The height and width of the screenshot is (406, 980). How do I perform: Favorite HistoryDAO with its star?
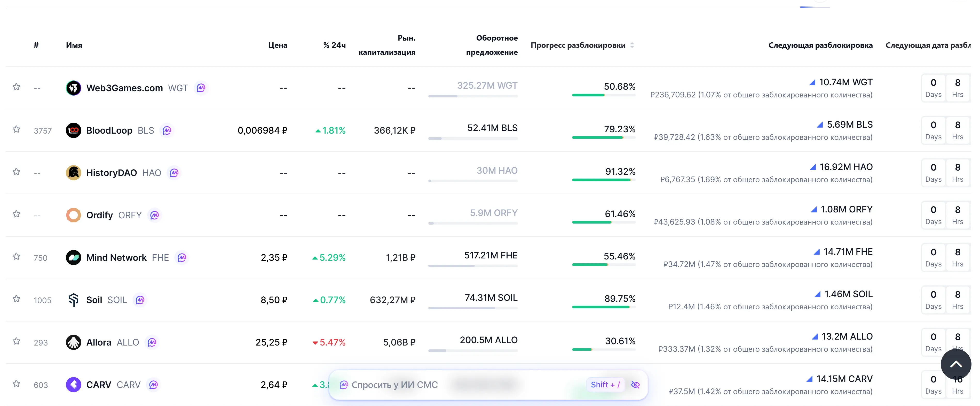pyautogui.click(x=16, y=171)
